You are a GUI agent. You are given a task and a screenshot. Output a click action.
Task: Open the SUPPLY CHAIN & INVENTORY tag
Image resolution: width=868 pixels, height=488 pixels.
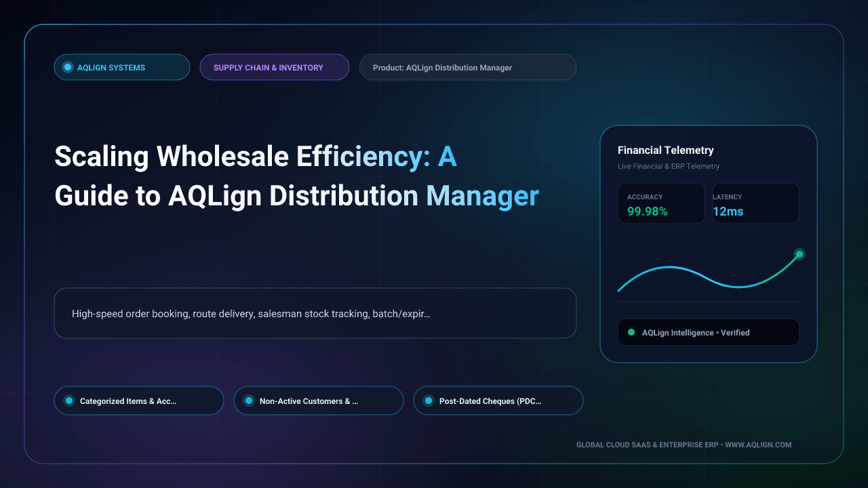click(x=275, y=67)
